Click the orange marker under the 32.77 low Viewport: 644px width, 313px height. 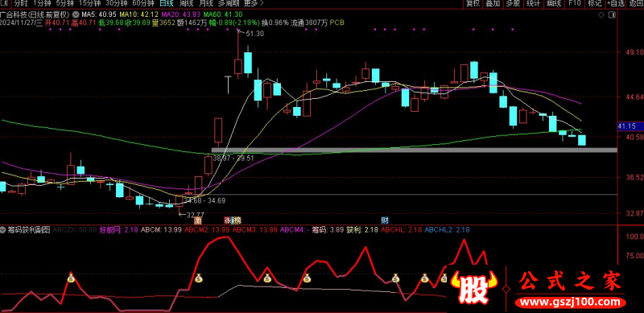[198, 220]
